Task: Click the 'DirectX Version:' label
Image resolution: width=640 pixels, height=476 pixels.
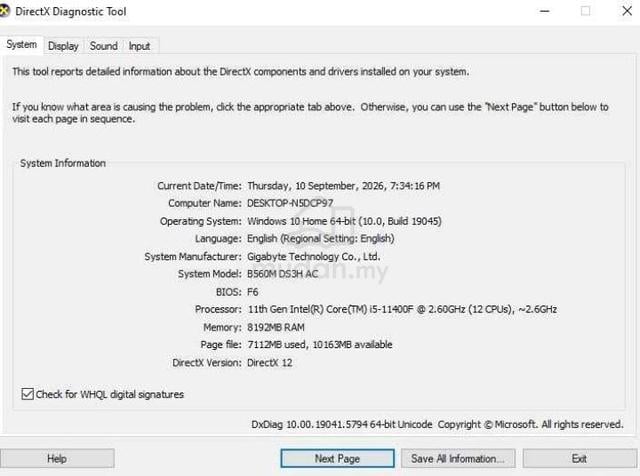Action: 207,363
